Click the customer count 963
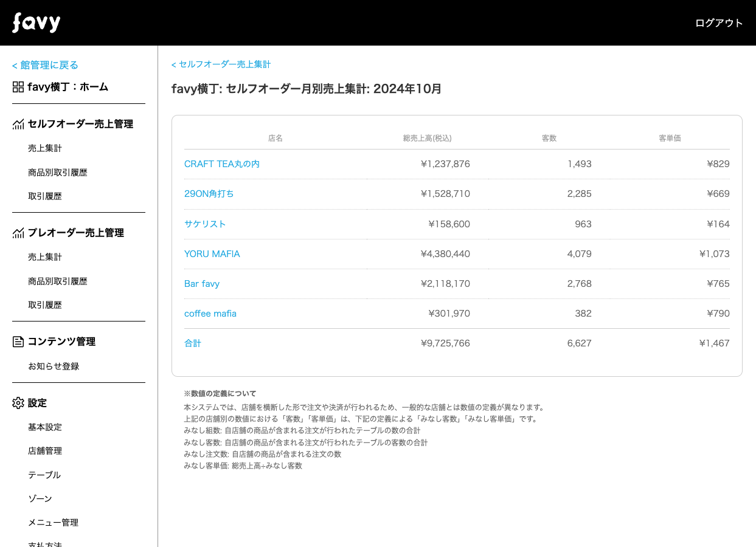 pyautogui.click(x=583, y=224)
